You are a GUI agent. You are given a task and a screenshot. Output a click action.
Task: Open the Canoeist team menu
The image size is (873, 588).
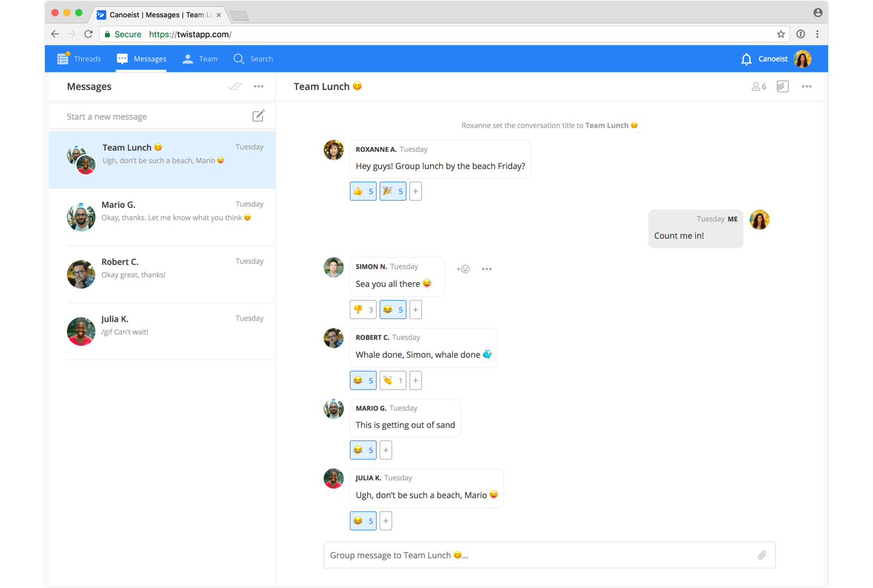pyautogui.click(x=773, y=59)
